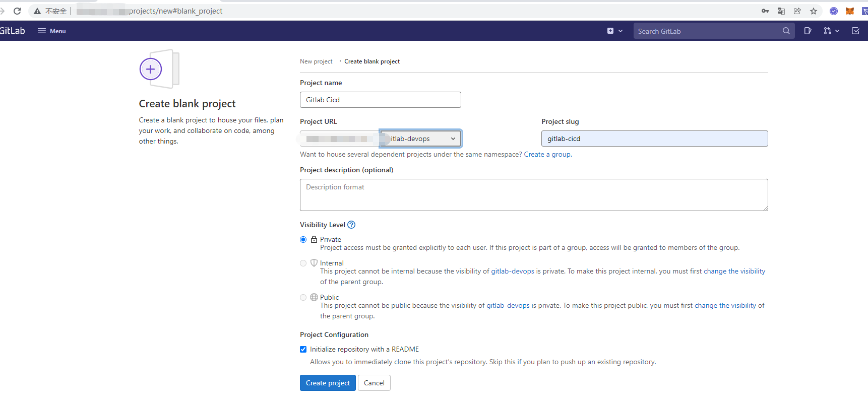The width and height of the screenshot is (868, 407).
Task: Open the purple checkmark extension icon
Action: coord(834,11)
